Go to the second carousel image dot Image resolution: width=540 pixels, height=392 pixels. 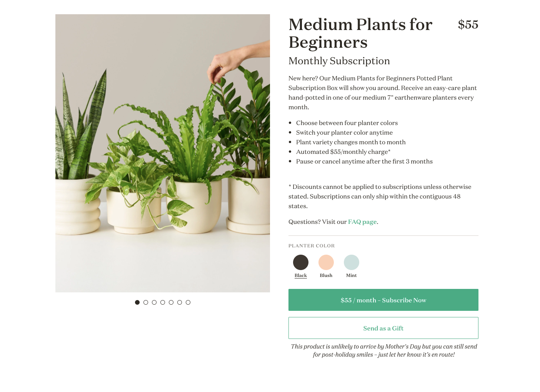[x=146, y=302]
